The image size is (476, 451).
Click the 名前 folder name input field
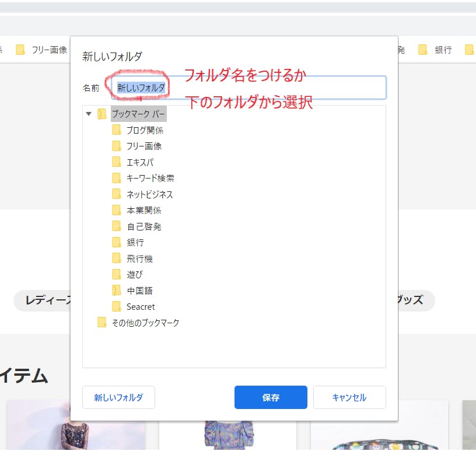click(274, 88)
